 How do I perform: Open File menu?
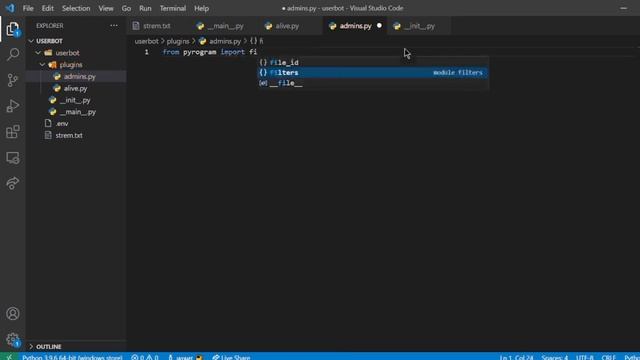(x=28, y=8)
